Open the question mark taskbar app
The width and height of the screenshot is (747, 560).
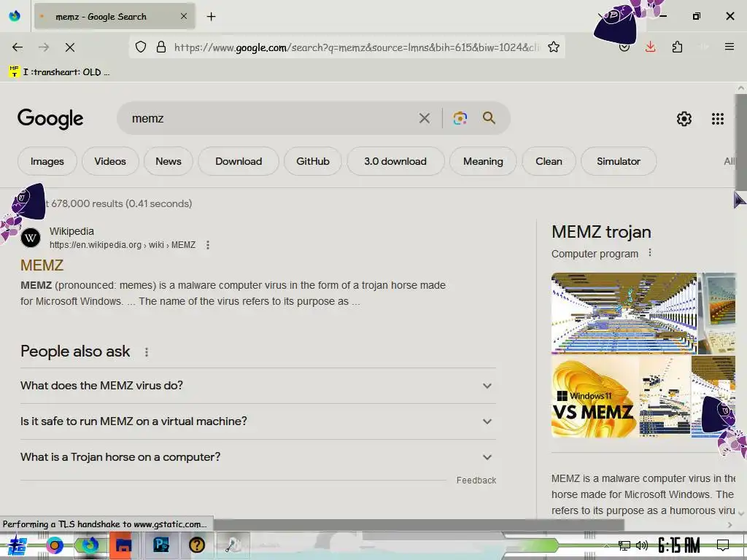197,544
